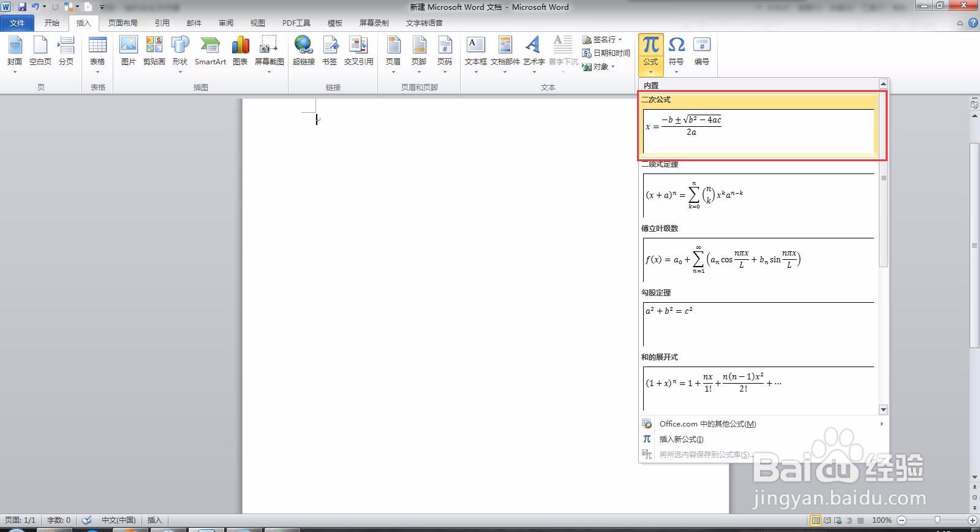Click the proofing check icon in status bar
This screenshot has height=532, width=980.
click(x=86, y=520)
